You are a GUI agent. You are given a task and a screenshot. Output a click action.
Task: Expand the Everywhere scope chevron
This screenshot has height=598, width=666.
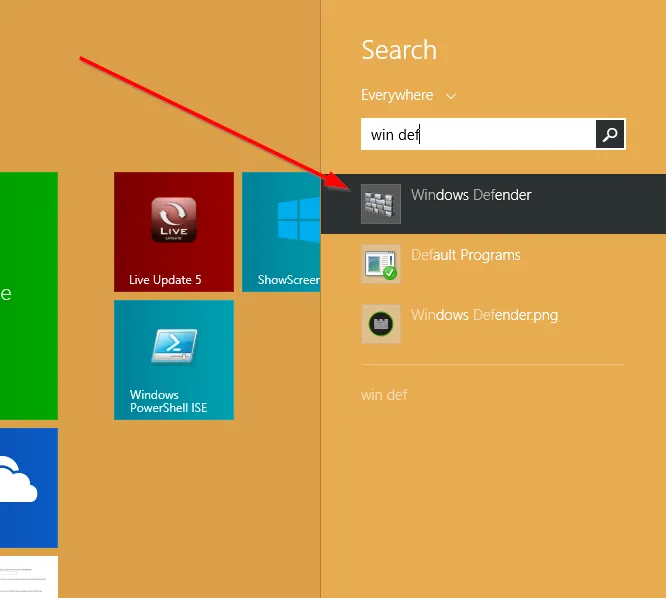[x=451, y=96]
